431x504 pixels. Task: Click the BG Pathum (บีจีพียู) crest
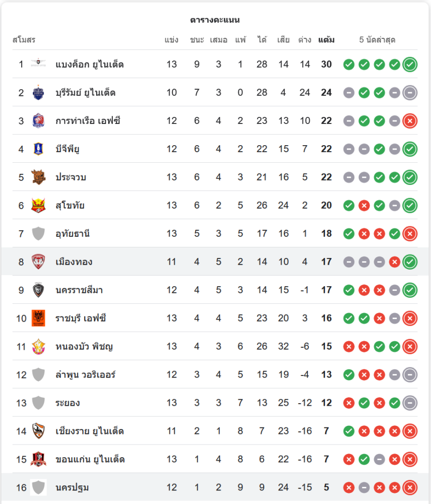click(x=38, y=149)
